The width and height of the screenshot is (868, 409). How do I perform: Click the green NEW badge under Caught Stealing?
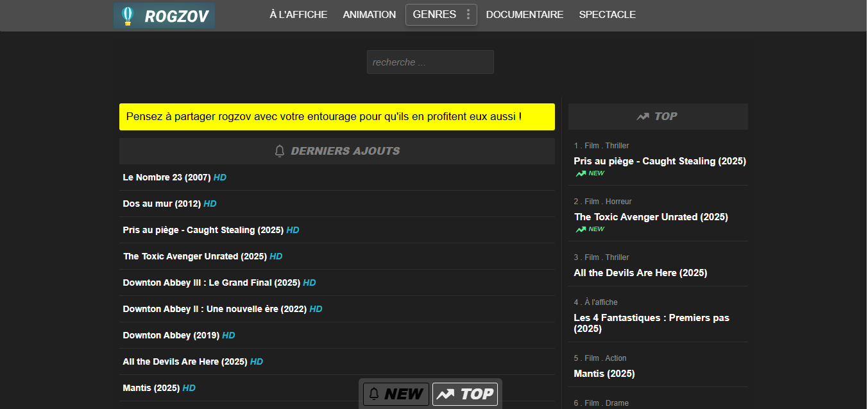coord(590,173)
